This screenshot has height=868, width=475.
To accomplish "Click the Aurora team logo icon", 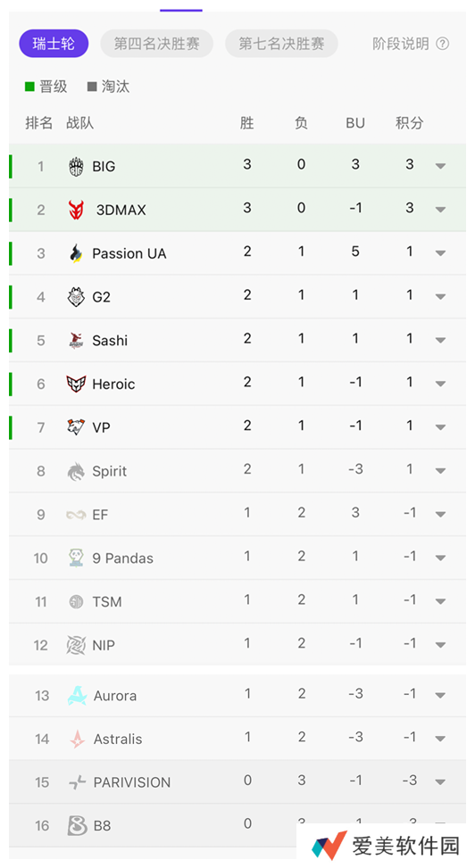I will pos(77,695).
